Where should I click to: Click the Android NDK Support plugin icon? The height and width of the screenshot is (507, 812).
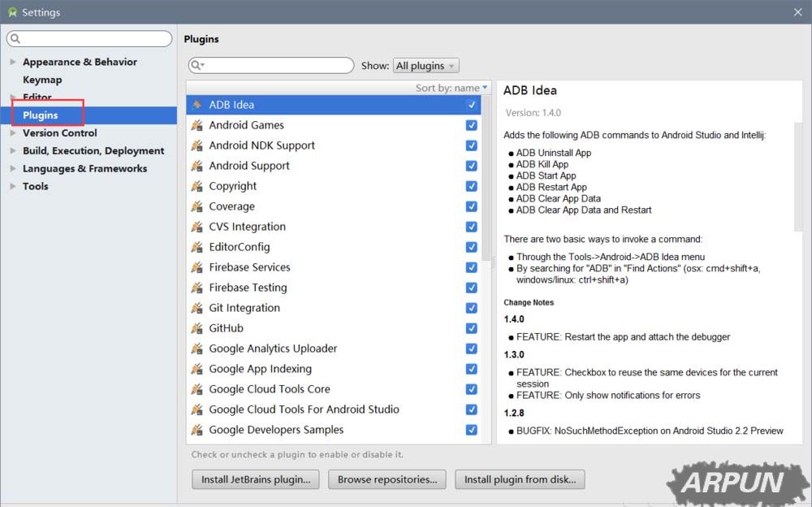click(x=197, y=145)
